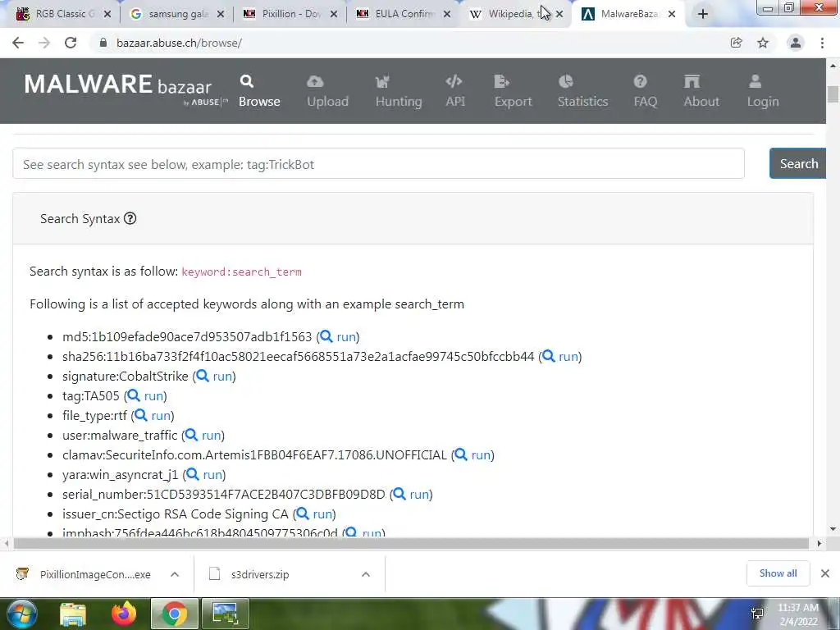
Task: Open the Chrome profile avatar
Action: pos(796,43)
